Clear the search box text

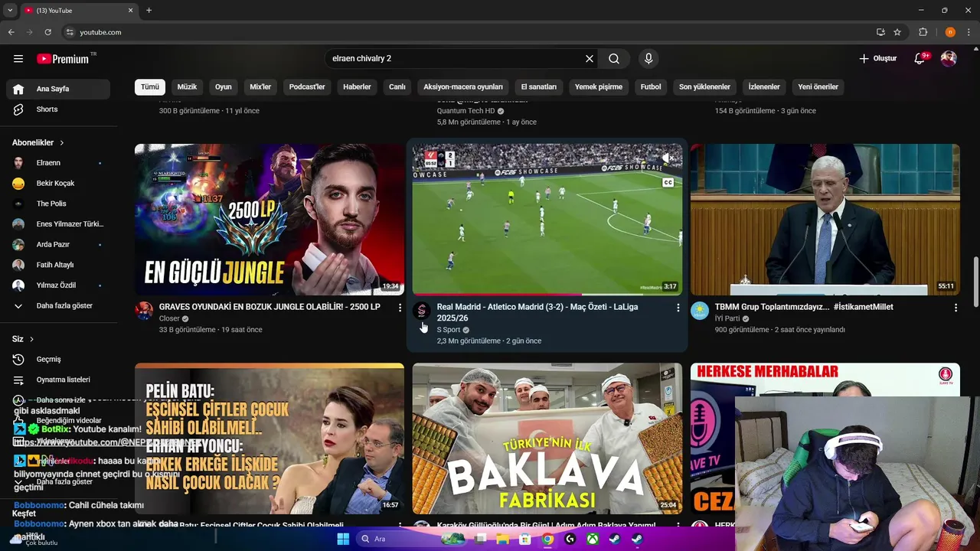[x=590, y=58]
